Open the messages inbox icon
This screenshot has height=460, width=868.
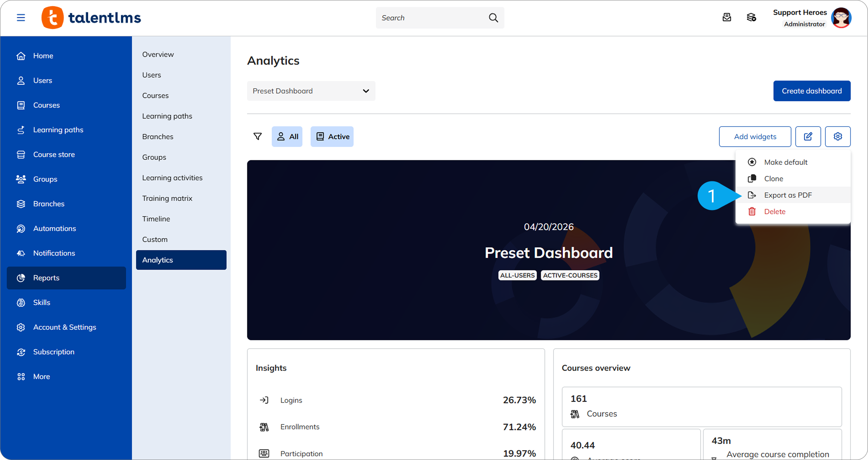(727, 17)
